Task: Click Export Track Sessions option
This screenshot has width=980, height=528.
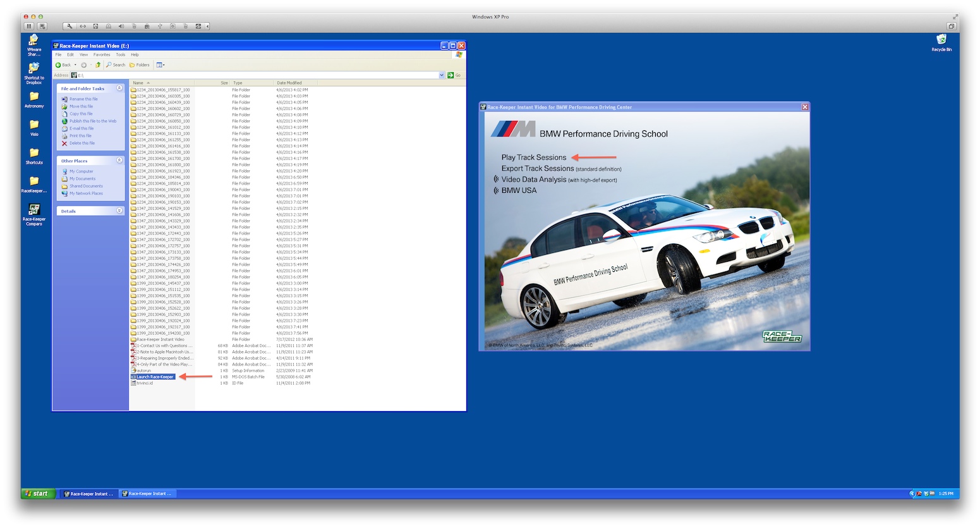Action: [x=561, y=169]
